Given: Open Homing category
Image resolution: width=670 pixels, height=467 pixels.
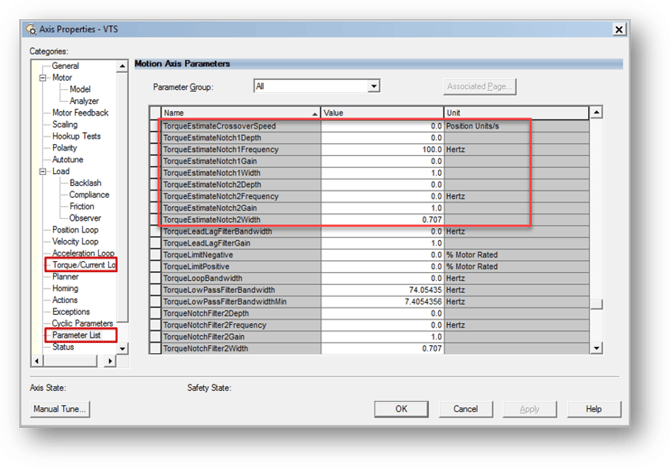Looking at the screenshot, I should (x=65, y=288).
